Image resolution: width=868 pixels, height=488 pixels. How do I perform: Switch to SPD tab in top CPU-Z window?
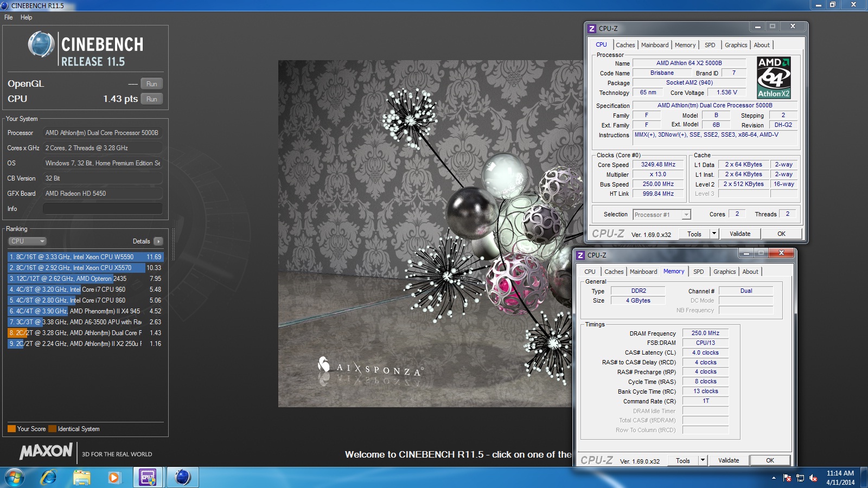pos(710,45)
